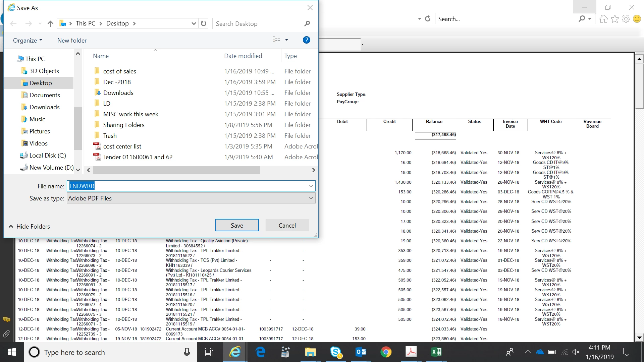This screenshot has width=644, height=362.
Task: Open the Organize menu
Action: pyautogui.click(x=28, y=41)
